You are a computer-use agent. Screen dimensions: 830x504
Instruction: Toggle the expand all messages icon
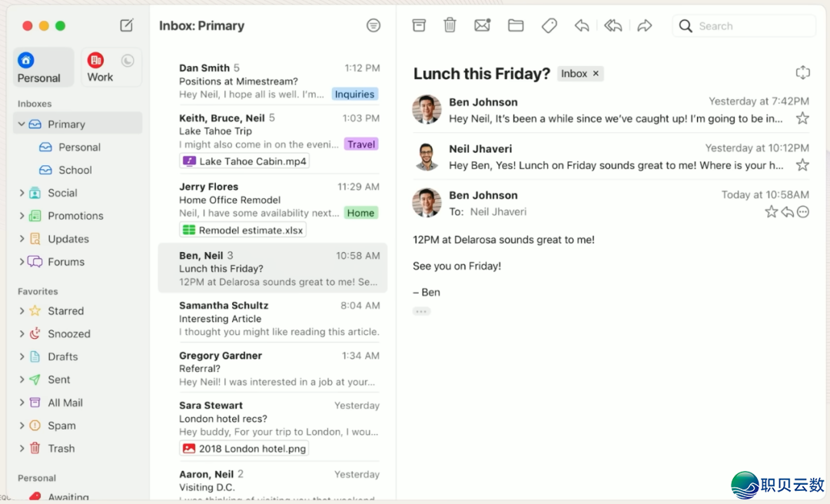(803, 73)
